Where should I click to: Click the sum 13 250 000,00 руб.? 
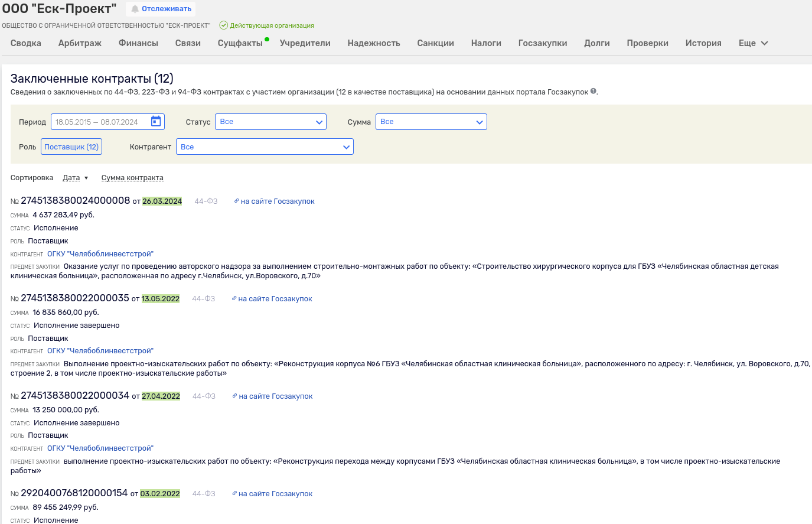point(66,410)
